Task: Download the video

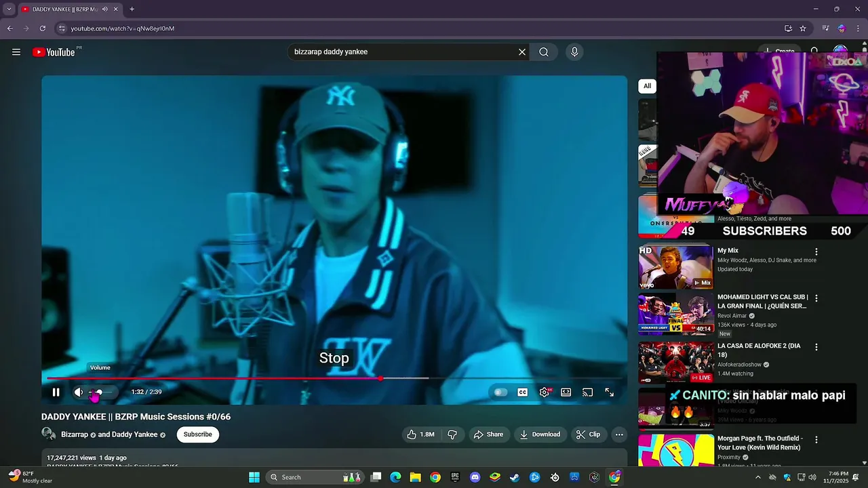Action: (x=540, y=434)
